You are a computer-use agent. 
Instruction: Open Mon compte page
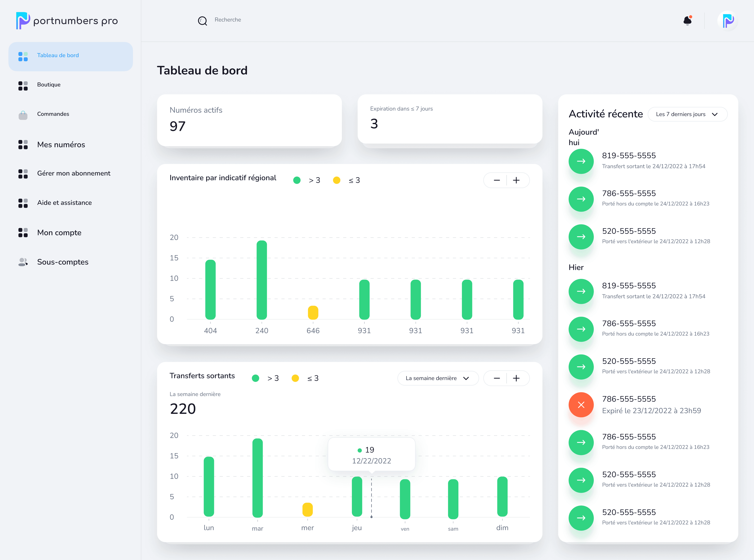[x=59, y=233]
